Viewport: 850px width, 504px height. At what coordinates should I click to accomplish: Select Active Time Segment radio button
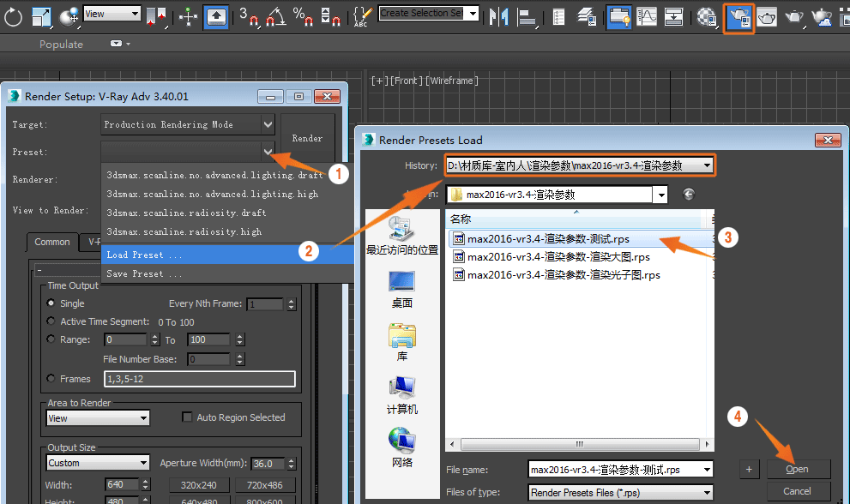click(51, 321)
